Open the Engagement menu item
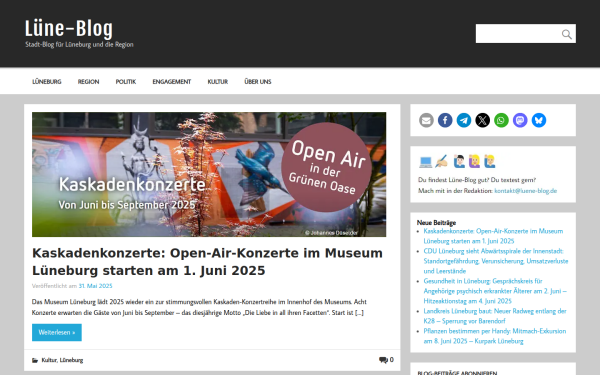600x375 pixels. [171, 82]
